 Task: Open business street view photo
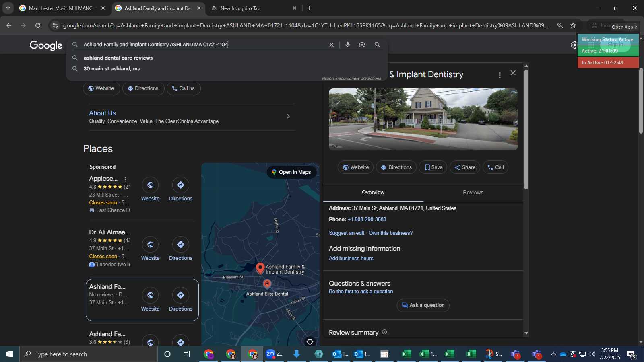pos(423,119)
